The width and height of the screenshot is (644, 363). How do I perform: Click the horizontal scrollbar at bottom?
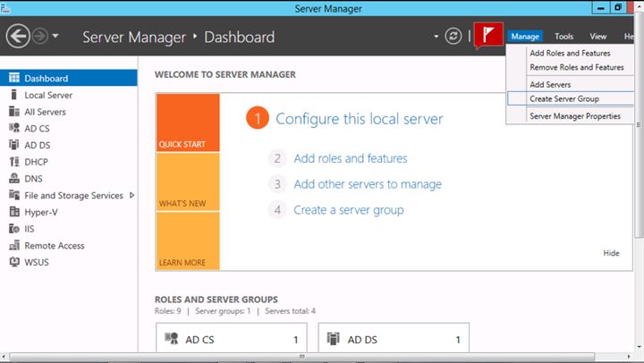pos(302,357)
